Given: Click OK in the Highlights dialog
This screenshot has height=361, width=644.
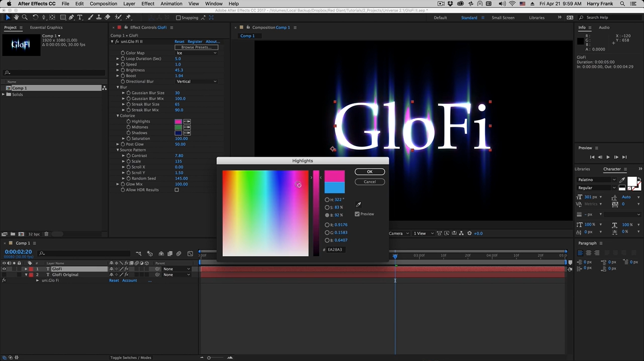Looking at the screenshot, I should (370, 172).
